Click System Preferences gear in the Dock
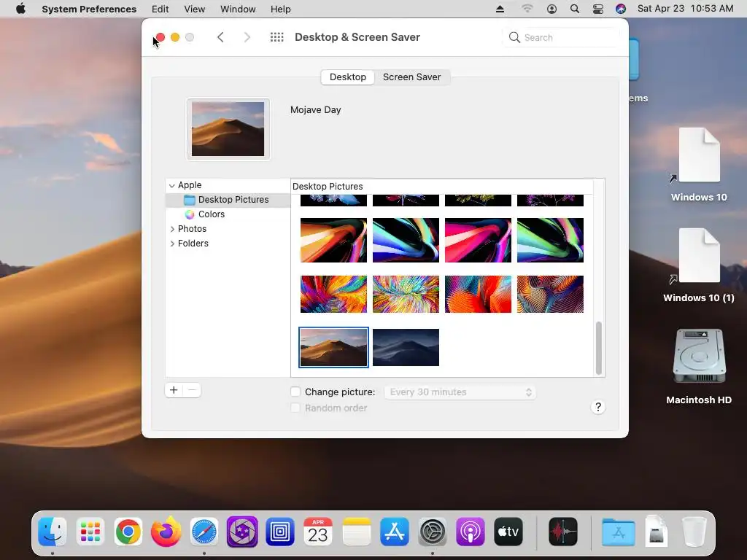Screen dimensions: 747x560 tap(432, 532)
